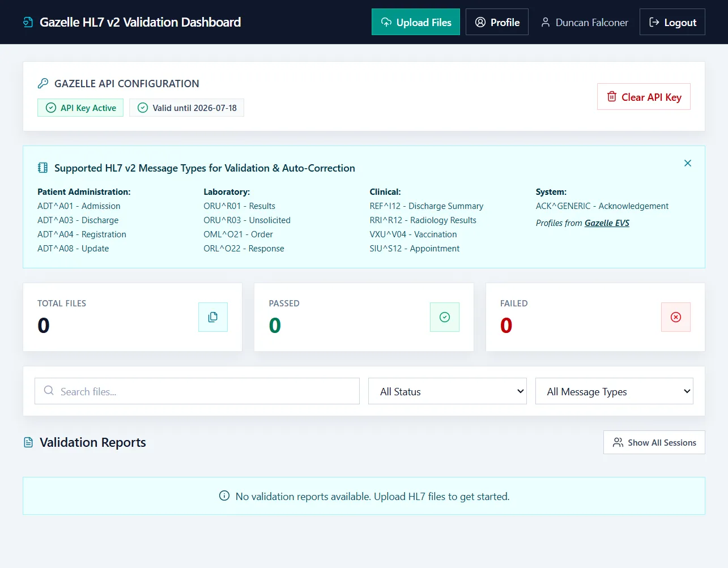The image size is (728, 568).
Task: Click the info icon in no reports notice
Action: 224,496
